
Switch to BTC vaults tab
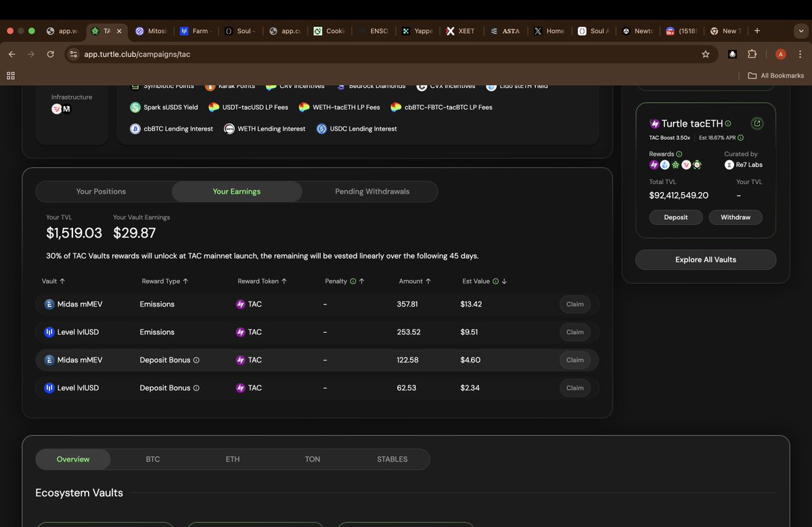(153, 459)
